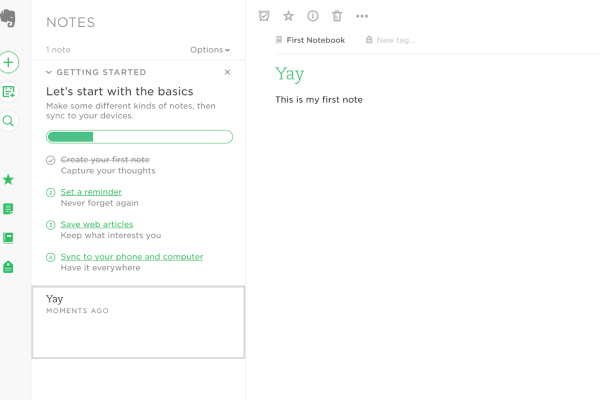Click step 3 circle beside Save web articles
The height and width of the screenshot is (400, 600).
tap(51, 225)
